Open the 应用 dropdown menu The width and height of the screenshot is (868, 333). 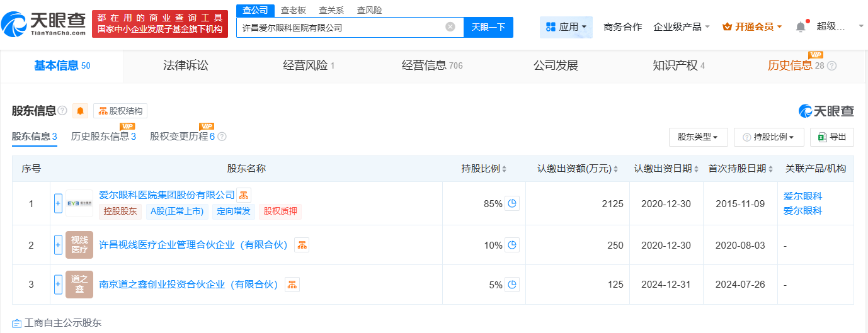click(x=566, y=27)
